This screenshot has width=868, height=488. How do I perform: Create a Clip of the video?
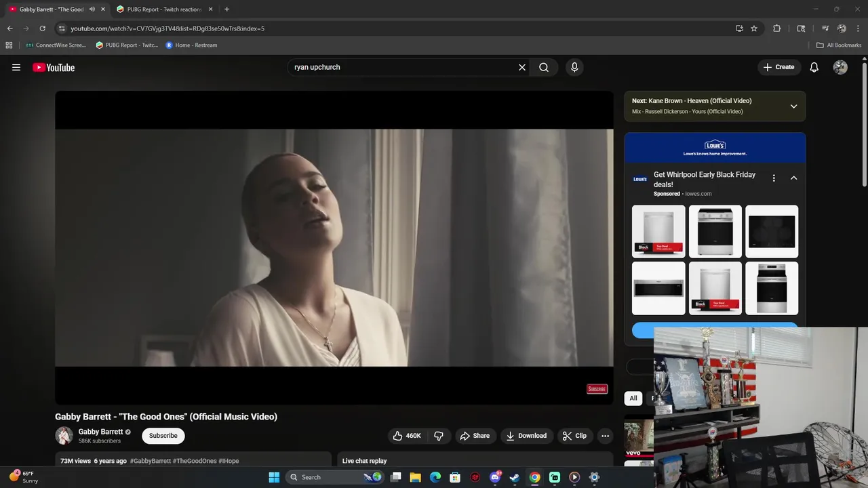tap(574, 436)
